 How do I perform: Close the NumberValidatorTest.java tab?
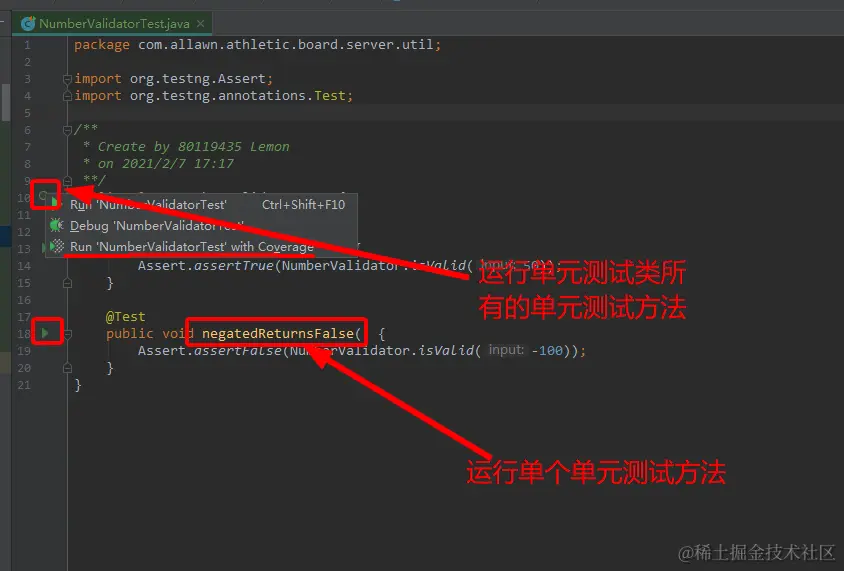[x=201, y=24]
